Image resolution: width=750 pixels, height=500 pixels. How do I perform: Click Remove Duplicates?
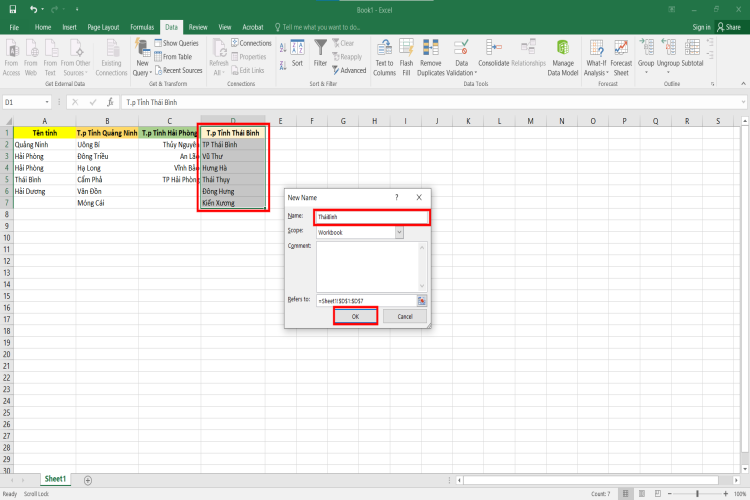tap(431, 58)
